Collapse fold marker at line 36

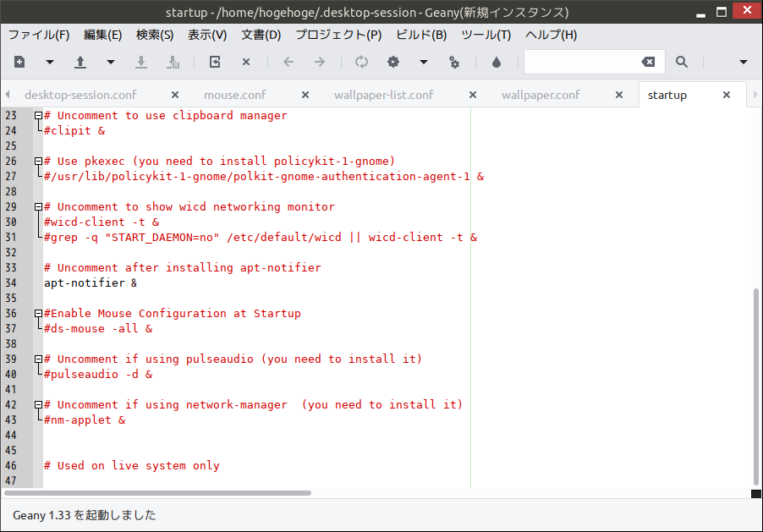click(38, 314)
